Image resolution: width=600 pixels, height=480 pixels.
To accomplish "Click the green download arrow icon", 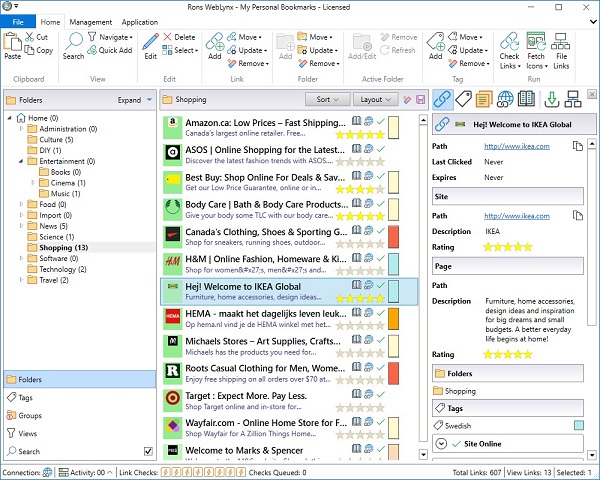I will click(551, 99).
